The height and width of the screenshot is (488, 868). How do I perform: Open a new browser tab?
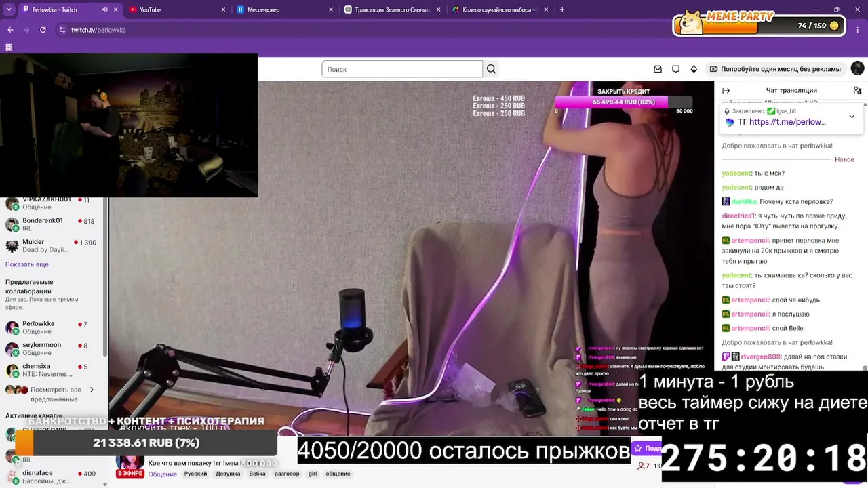(x=562, y=9)
